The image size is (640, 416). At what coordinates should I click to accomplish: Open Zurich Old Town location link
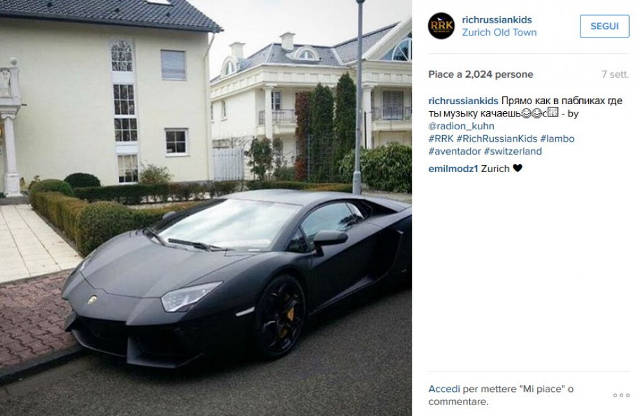click(499, 33)
